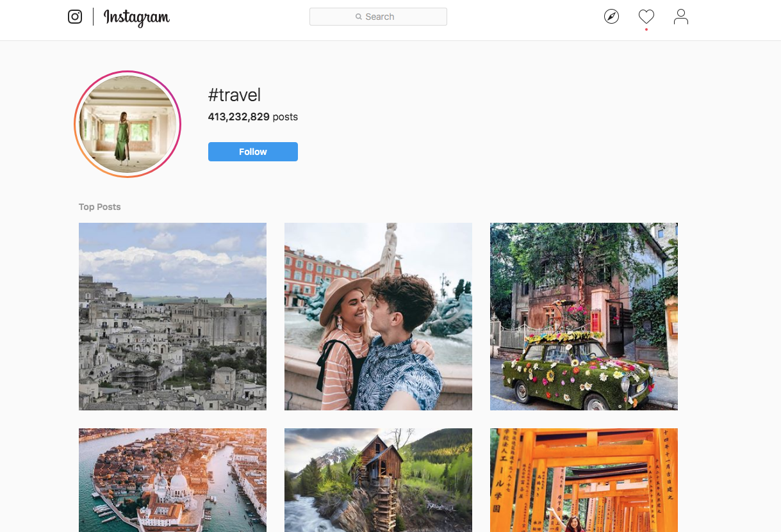Click the Top Posts section label
The height and width of the screenshot is (532, 781).
coord(99,207)
